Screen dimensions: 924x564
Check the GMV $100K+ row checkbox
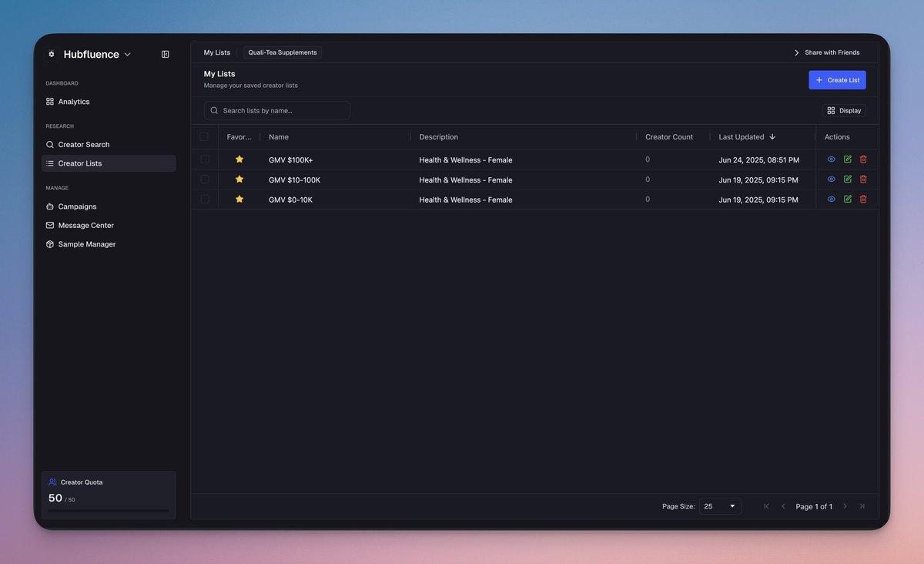tap(205, 159)
